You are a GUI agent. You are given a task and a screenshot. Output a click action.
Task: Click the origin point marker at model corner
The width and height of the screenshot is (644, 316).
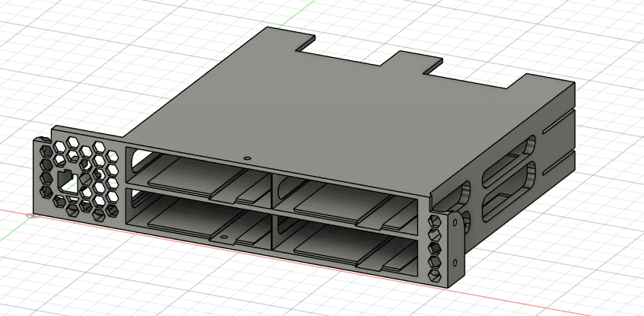tap(30, 215)
